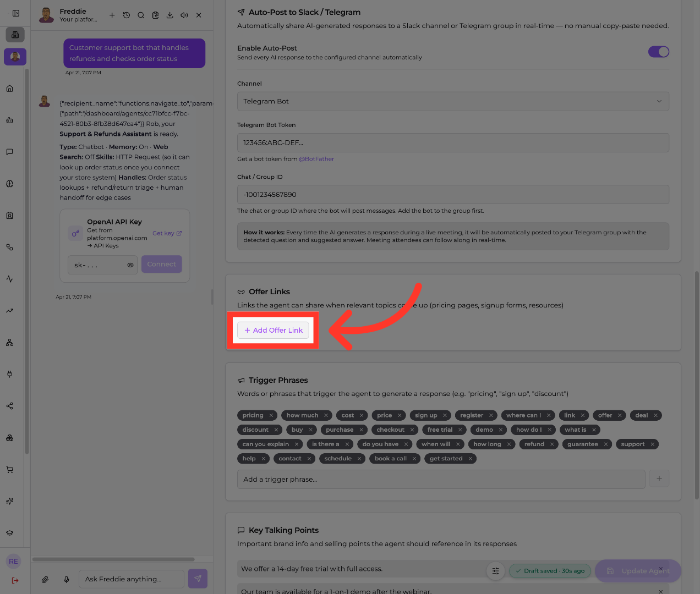Open the trending analytics sidebar icon

10,311
